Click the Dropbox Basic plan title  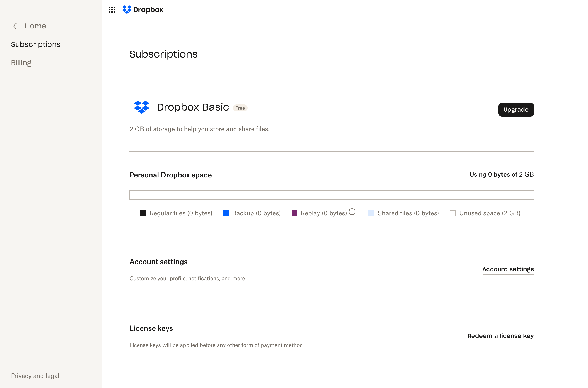(193, 107)
